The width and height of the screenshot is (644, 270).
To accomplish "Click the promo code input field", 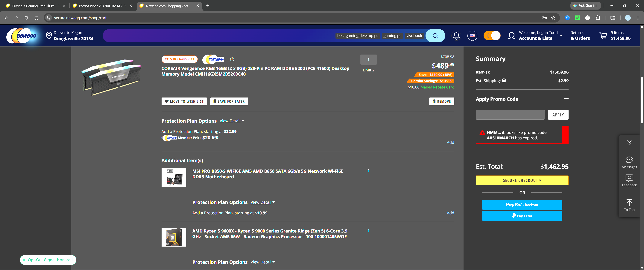I will pyautogui.click(x=510, y=115).
